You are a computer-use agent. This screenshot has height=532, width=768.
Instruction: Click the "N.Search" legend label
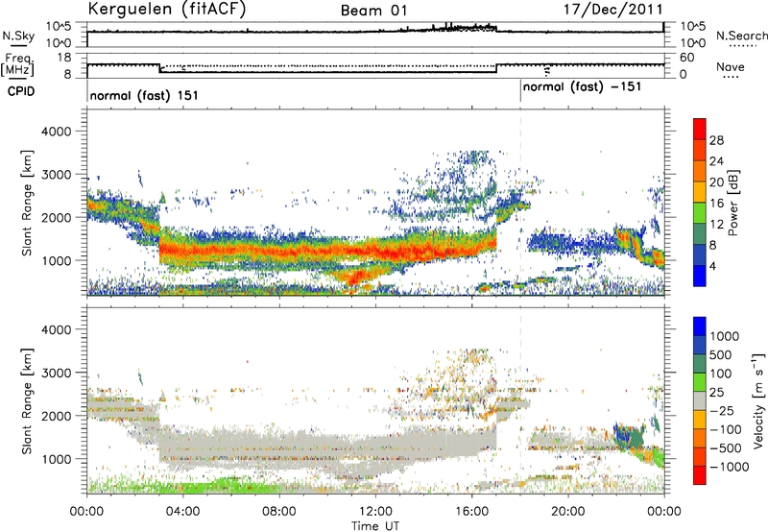(x=741, y=36)
